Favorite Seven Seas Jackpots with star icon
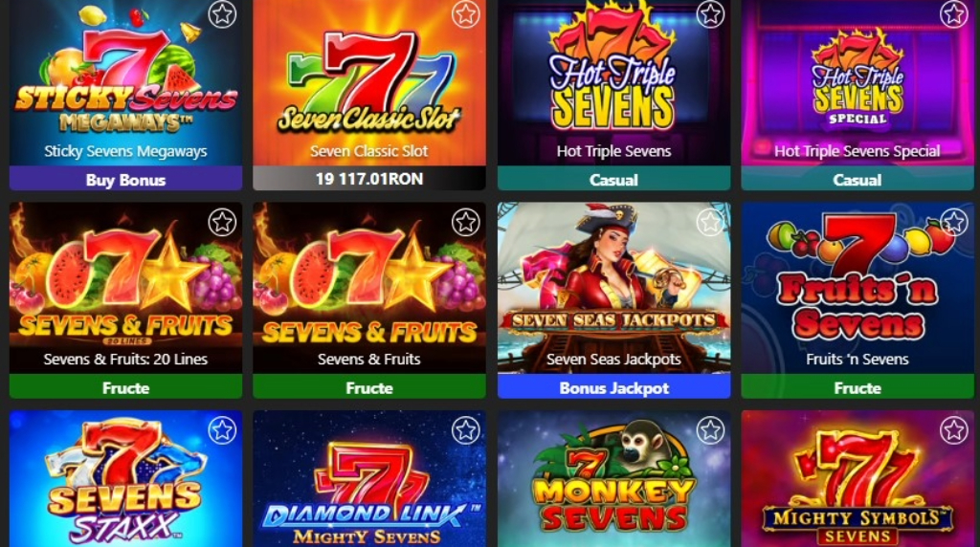980x547 pixels. (x=710, y=222)
